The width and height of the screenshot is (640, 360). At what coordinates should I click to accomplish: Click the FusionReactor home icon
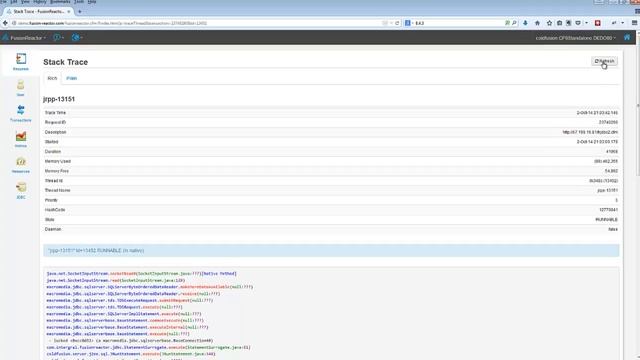pos(627,38)
